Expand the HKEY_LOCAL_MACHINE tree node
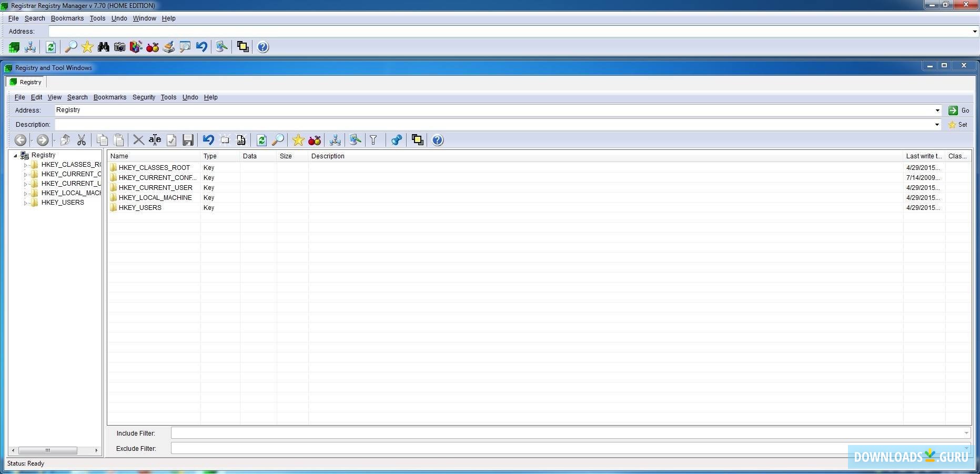Image resolution: width=980 pixels, height=474 pixels. click(x=25, y=194)
